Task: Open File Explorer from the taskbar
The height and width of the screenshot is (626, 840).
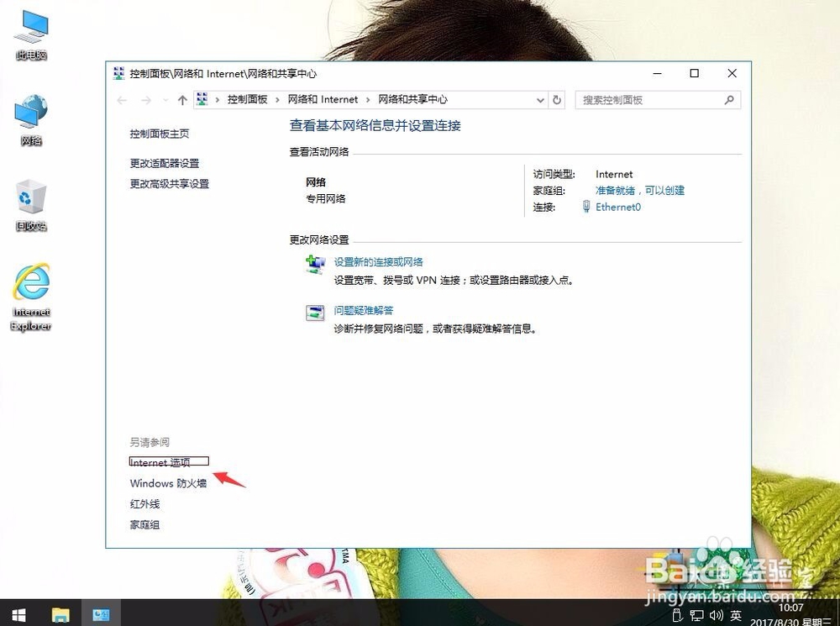Action: pyautogui.click(x=60, y=614)
